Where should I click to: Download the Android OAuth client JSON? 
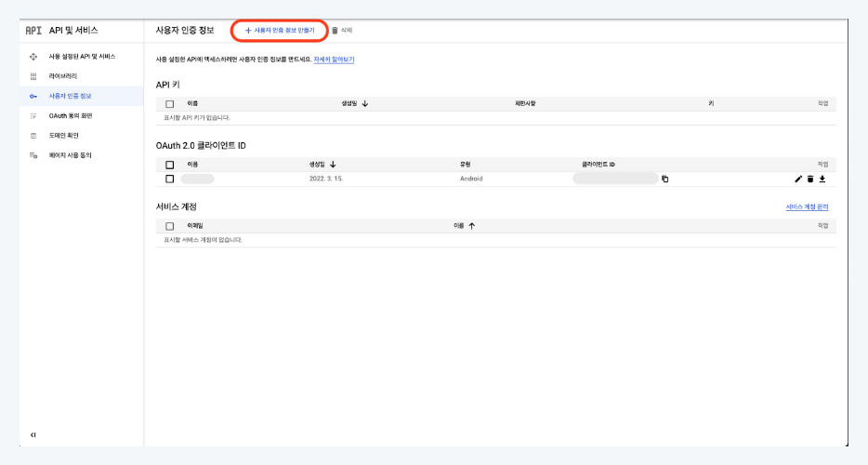click(x=822, y=179)
